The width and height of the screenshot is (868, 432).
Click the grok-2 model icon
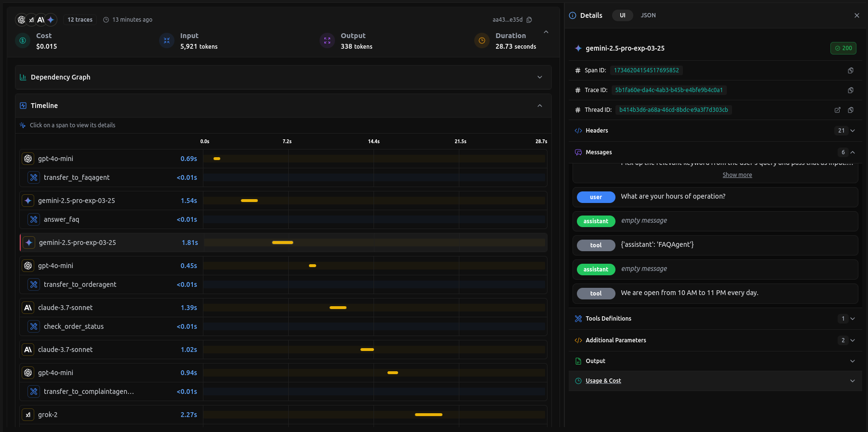tap(28, 415)
